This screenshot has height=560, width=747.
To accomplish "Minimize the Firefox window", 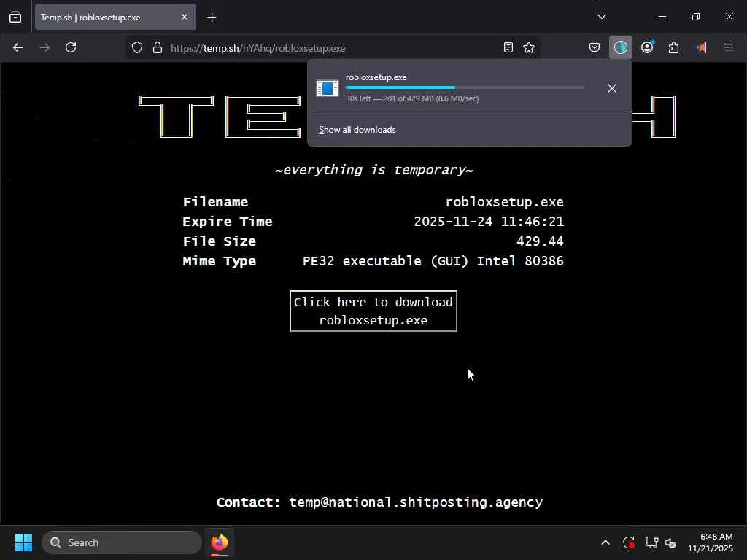I will coord(662,17).
